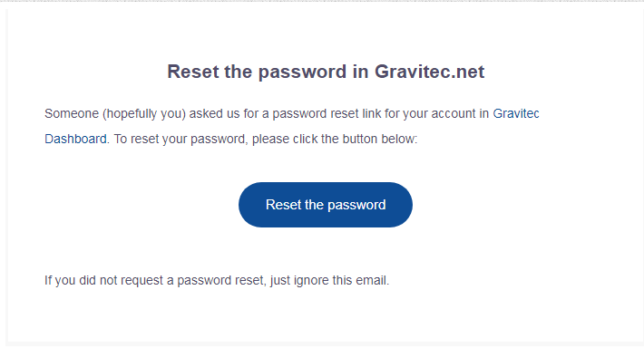Open the Gravitec link at line end
This screenshot has width=644, height=348.
coord(516,113)
